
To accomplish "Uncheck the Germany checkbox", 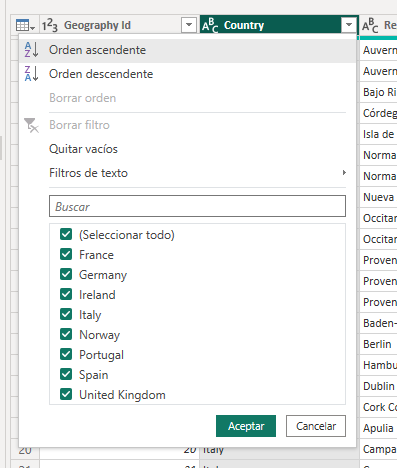I will coord(66,274).
